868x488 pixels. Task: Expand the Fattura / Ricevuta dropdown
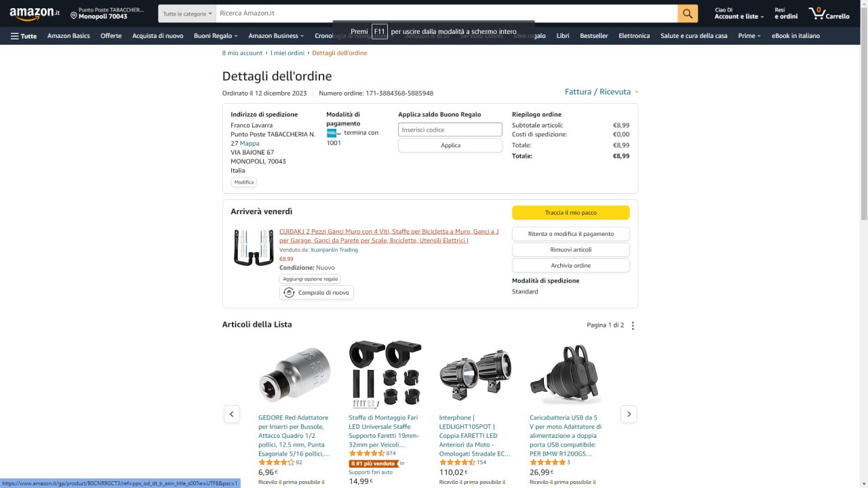click(x=601, y=91)
